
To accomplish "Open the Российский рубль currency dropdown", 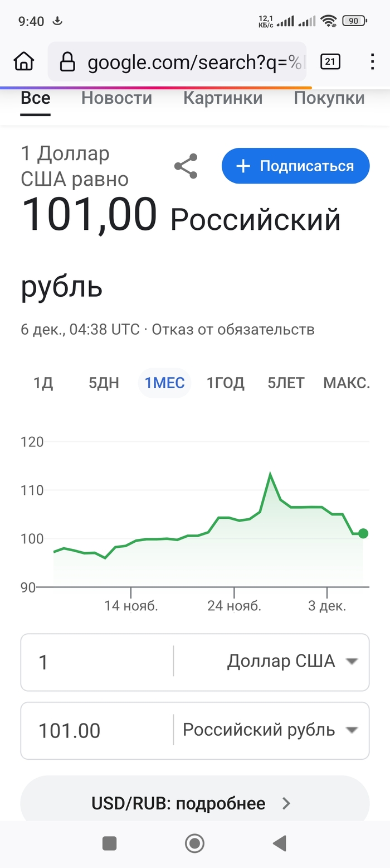I will (270, 730).
